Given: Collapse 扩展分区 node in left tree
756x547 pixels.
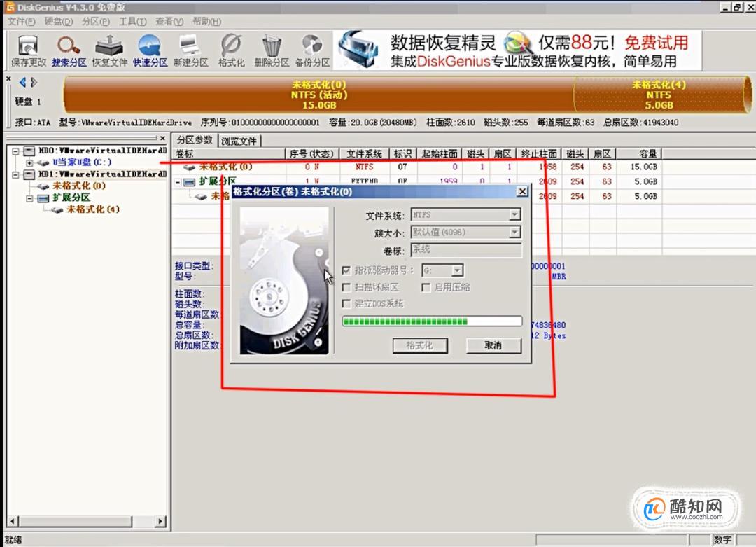Looking at the screenshot, I should (30, 198).
